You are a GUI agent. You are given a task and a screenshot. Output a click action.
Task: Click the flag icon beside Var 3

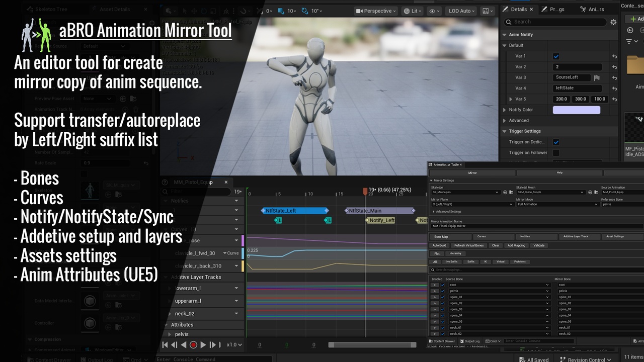[597, 77]
